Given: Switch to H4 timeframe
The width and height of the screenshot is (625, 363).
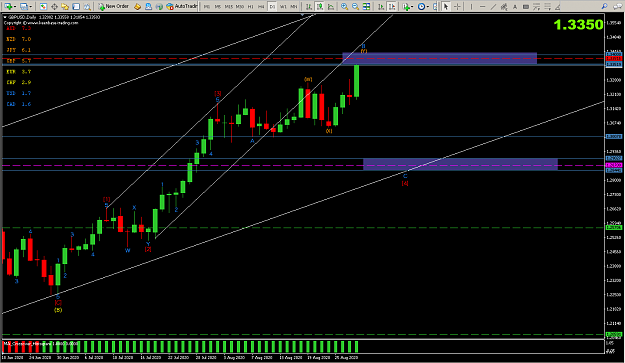Looking at the screenshot, I should point(261,6).
